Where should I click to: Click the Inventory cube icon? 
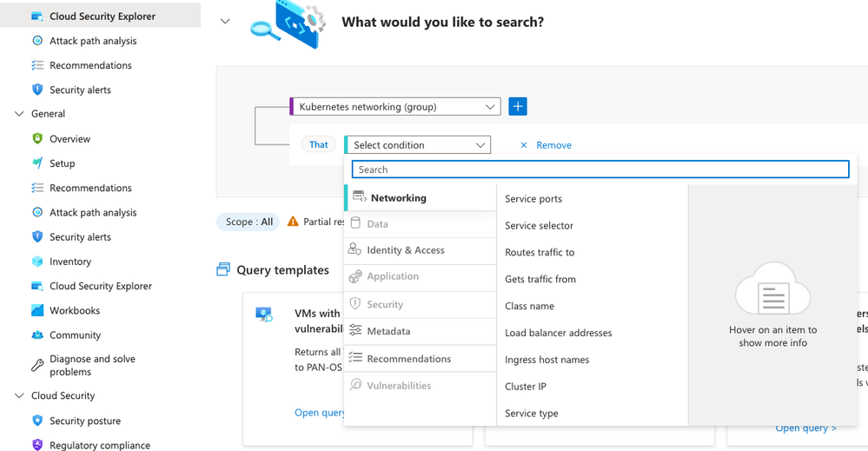click(x=37, y=262)
